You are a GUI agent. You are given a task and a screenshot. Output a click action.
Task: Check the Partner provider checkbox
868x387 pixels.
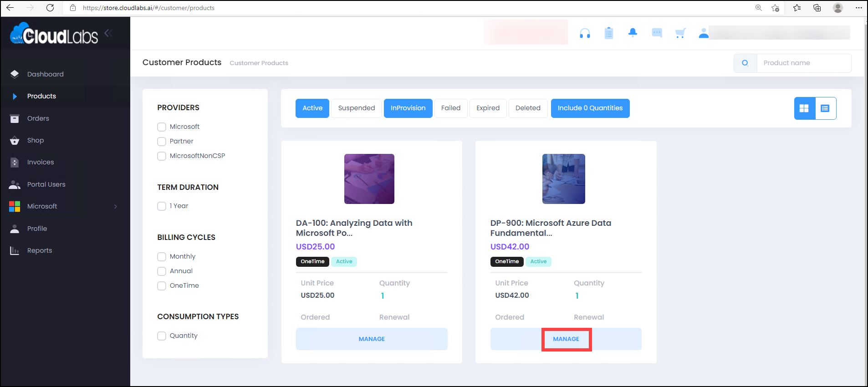[162, 142]
